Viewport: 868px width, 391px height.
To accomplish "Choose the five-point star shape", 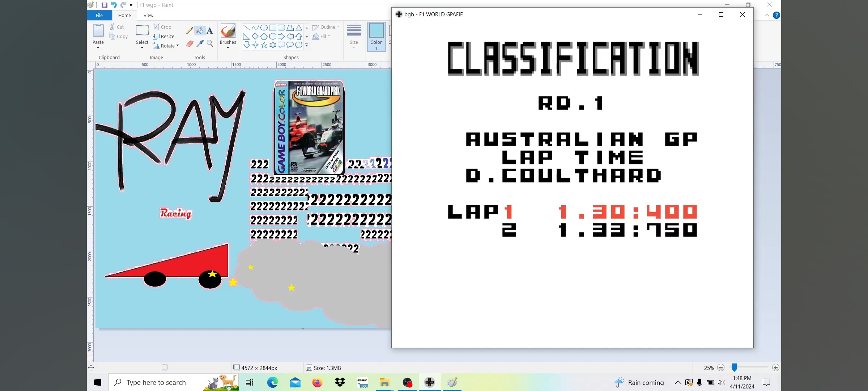I will click(264, 45).
